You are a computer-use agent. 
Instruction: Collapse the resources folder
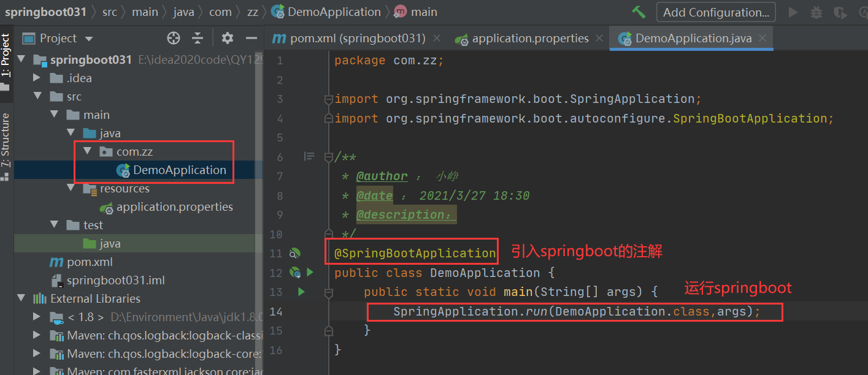[71, 188]
